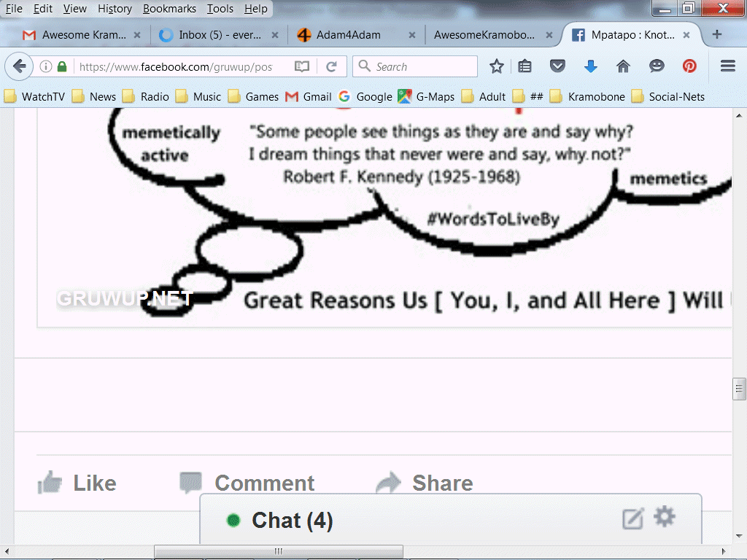Switch to the Inbox (5) tab
Image resolution: width=747 pixels, height=560 pixels.
tap(220, 35)
